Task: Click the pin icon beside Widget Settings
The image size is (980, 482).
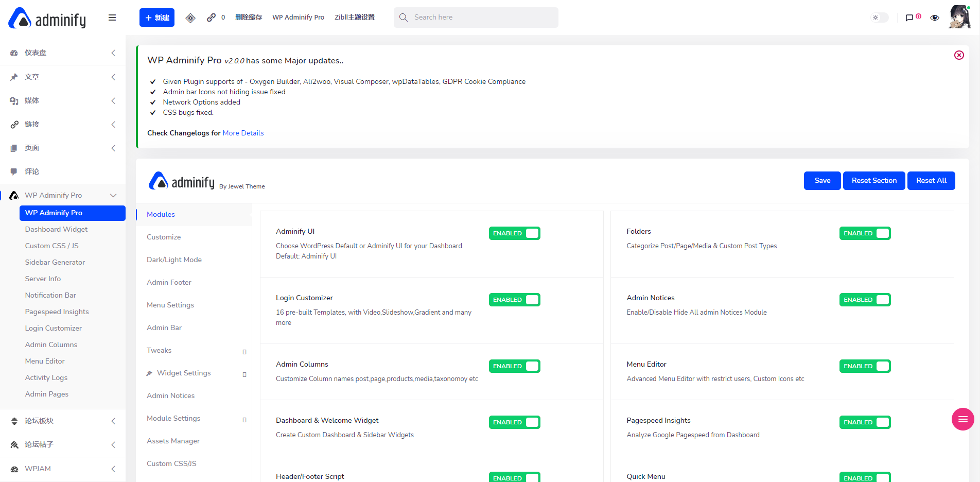Action: (x=149, y=373)
